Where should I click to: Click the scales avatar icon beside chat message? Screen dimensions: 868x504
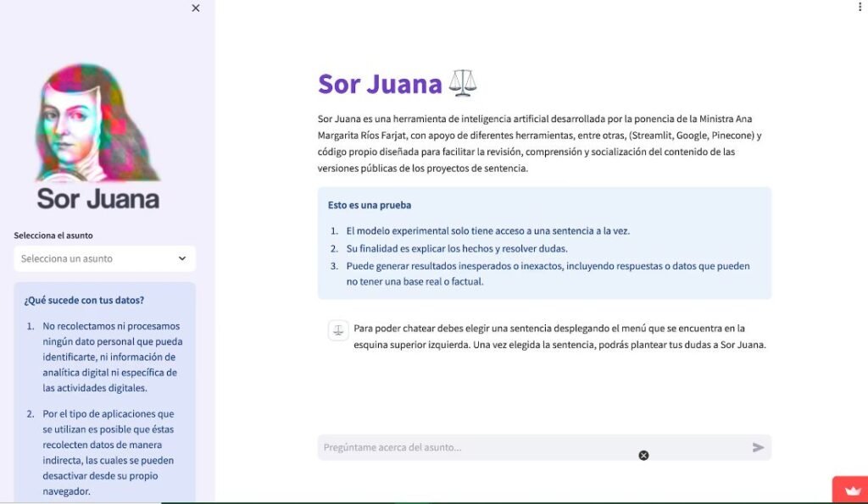(x=338, y=331)
